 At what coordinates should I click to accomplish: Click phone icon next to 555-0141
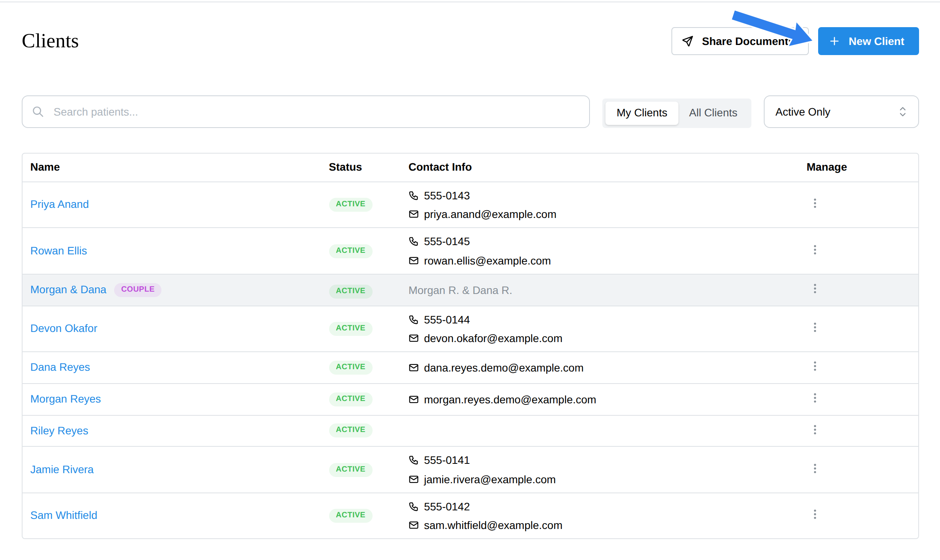(x=413, y=460)
